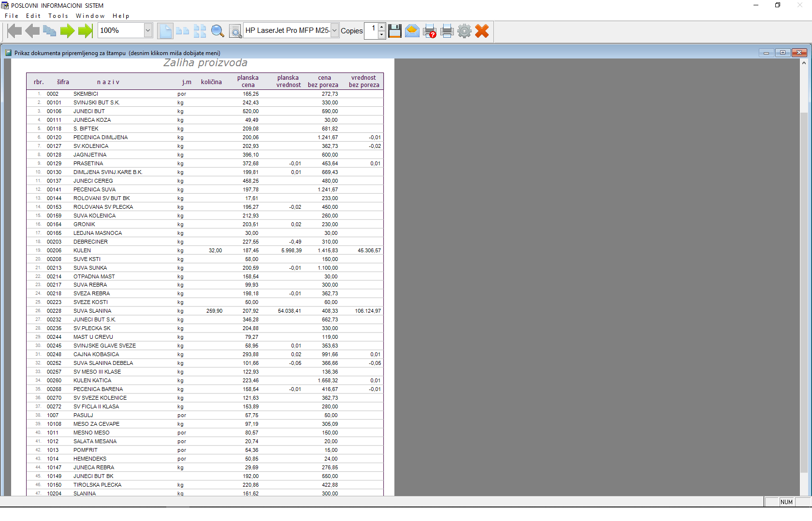The height and width of the screenshot is (521, 812).
Task: Click the value 45.306,57 in the KULEN row
Action: tap(369, 250)
